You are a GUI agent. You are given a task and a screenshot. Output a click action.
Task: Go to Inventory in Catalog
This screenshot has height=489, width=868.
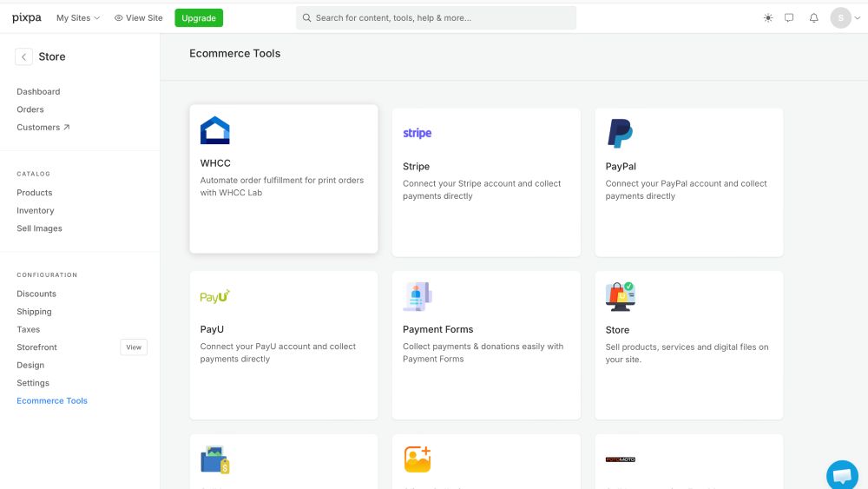(x=36, y=210)
